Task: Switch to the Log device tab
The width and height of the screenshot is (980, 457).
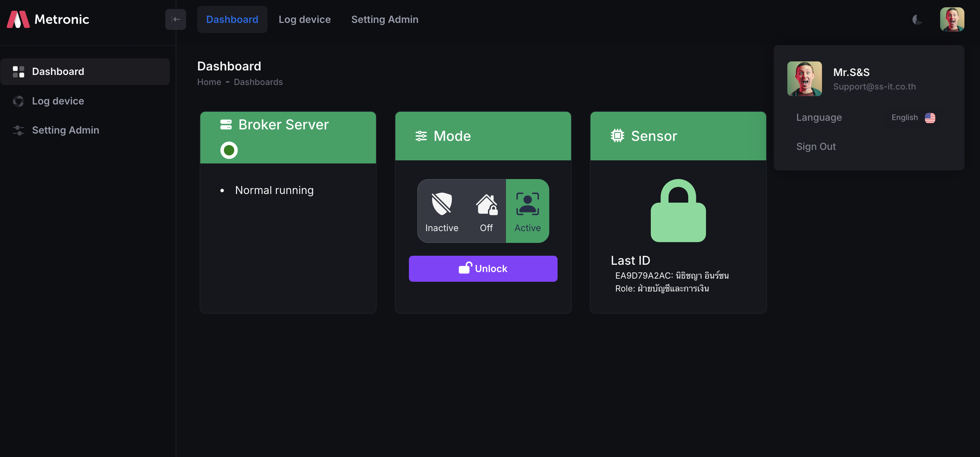Action: click(304, 19)
